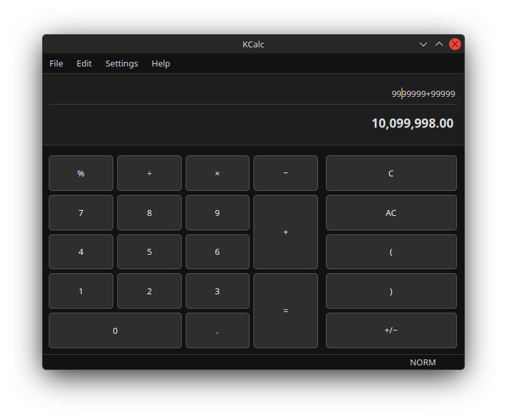Click digit 1 on keypad

tap(81, 291)
